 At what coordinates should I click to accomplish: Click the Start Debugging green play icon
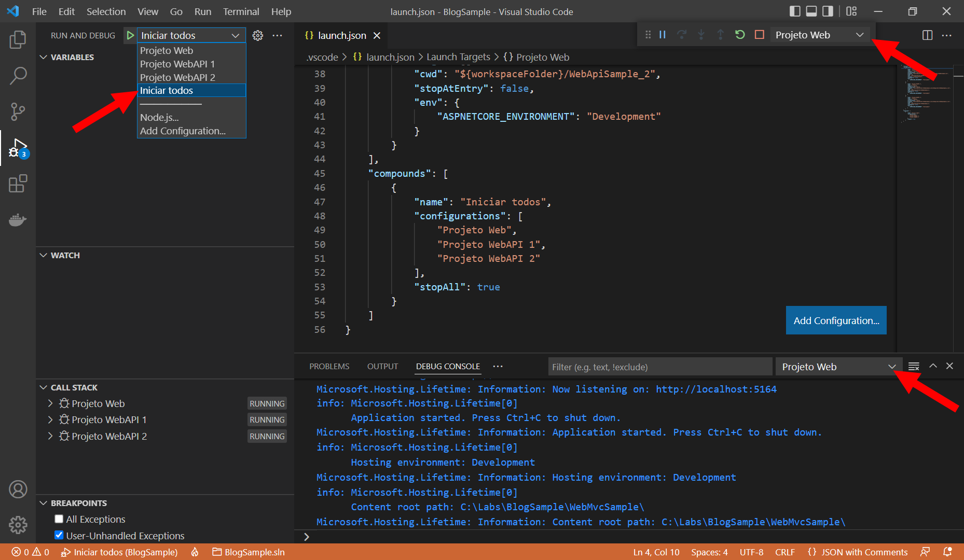[x=130, y=35]
